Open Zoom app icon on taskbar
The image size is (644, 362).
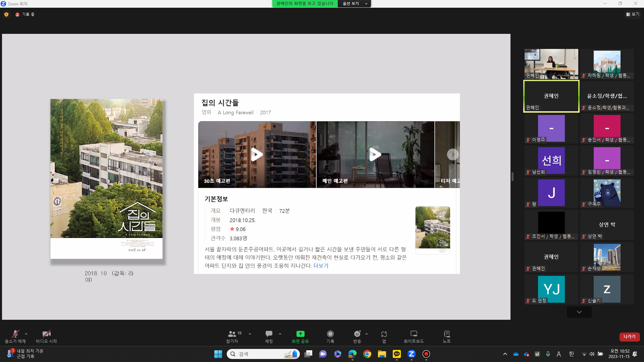pyautogui.click(x=412, y=354)
